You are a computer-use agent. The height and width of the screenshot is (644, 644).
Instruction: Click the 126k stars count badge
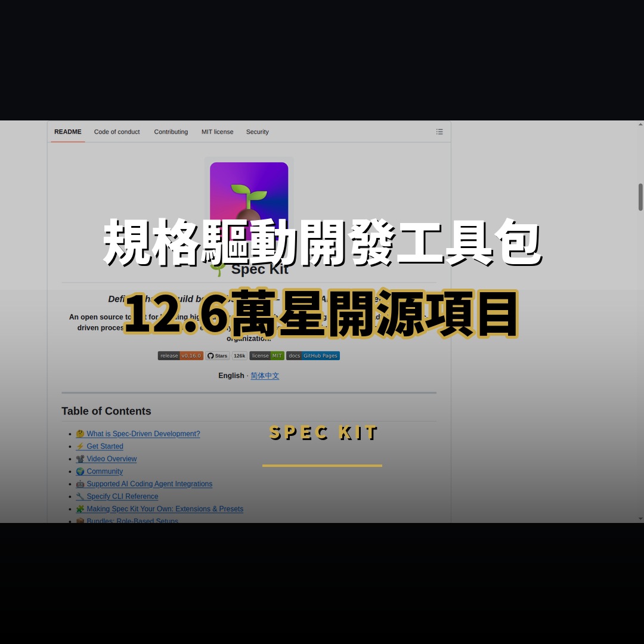pos(240,355)
